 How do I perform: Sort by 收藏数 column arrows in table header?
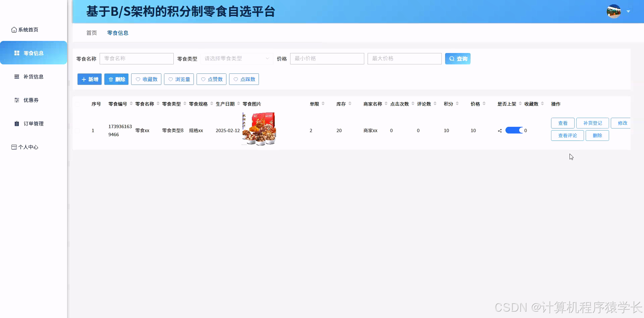point(542,104)
